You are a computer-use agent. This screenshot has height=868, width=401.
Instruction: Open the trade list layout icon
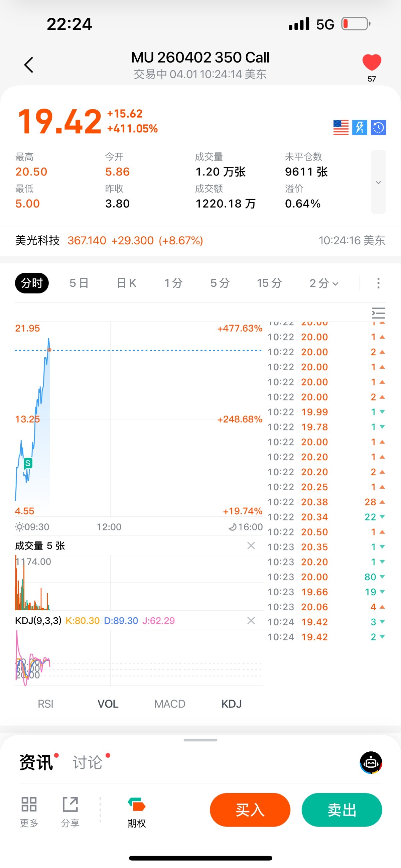click(378, 313)
